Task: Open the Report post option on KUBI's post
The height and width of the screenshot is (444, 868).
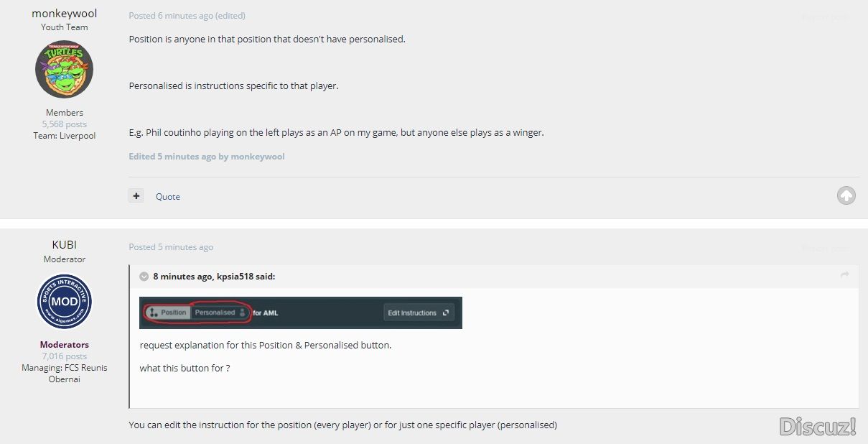Action: 824,248
